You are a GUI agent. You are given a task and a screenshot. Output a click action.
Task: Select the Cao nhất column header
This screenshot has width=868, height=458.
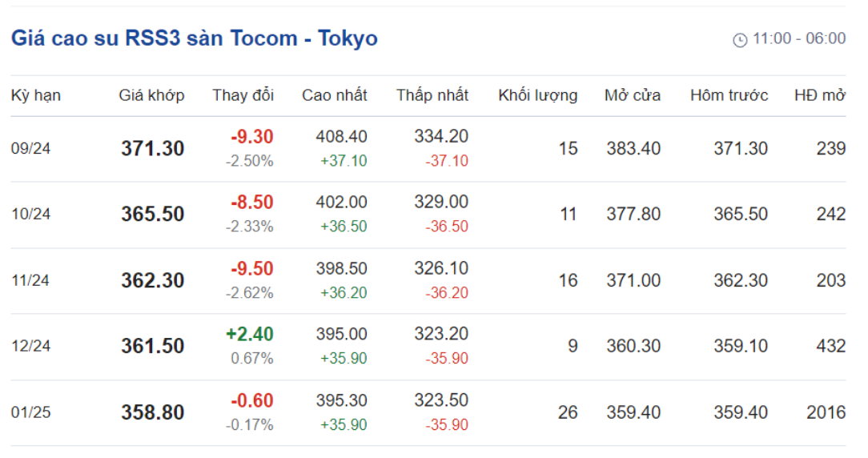(x=335, y=95)
